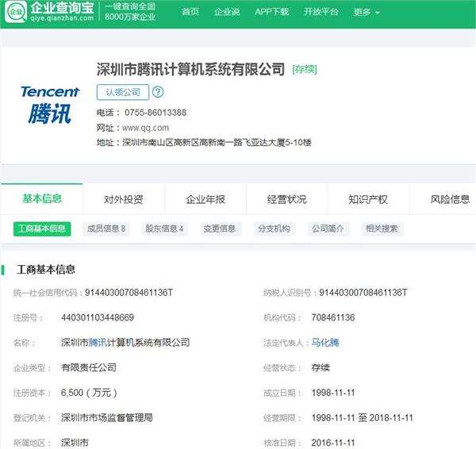Switch to 经营状况 tab
This screenshot has width=476, height=449.
(287, 199)
